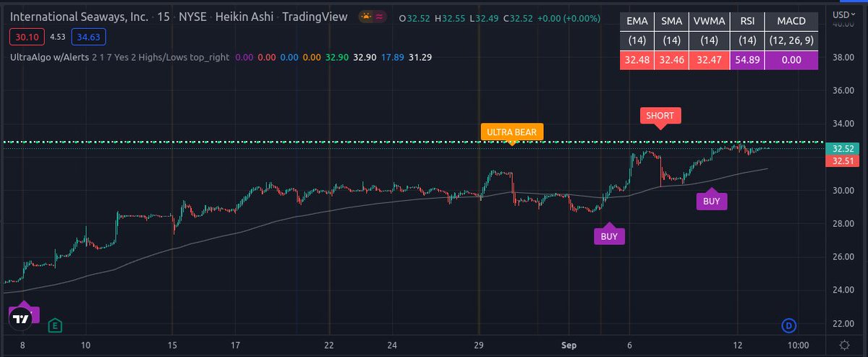This screenshot has height=357, width=868.
Task: Click the 32.48 EMA value cell
Action: click(637, 61)
